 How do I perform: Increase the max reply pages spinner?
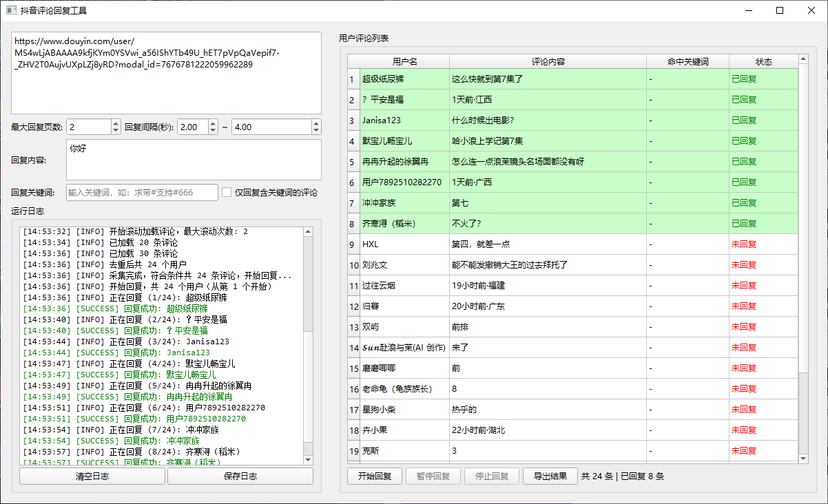coord(116,123)
